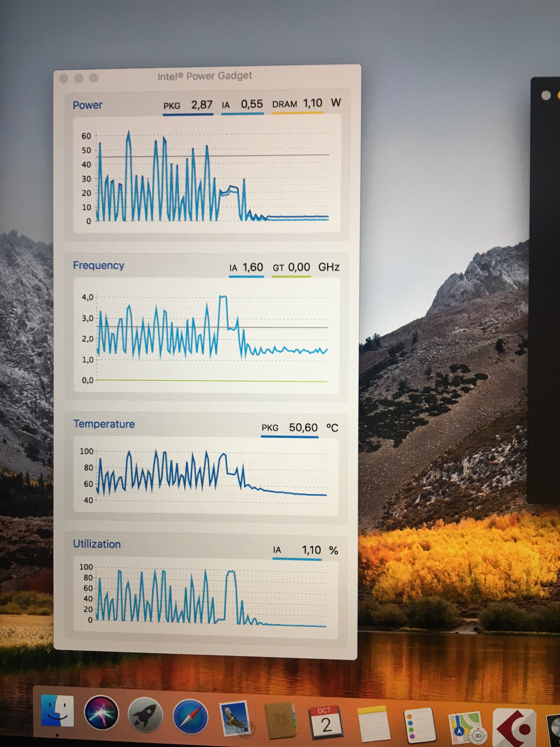Screen dimensions: 560x747
Task: Click the yellow DRAM legend color bar
Action: (297, 113)
